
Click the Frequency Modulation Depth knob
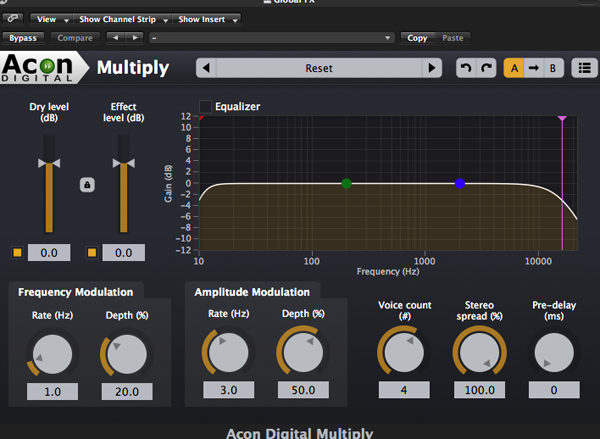click(x=127, y=354)
